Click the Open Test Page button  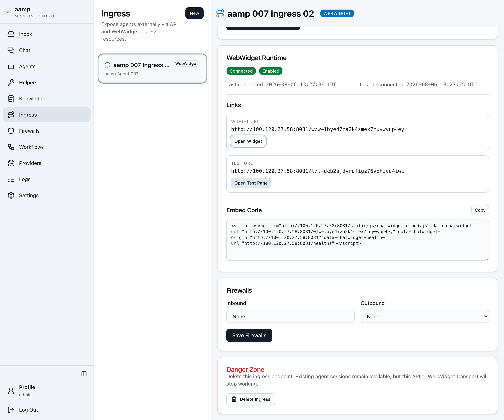pos(251,183)
